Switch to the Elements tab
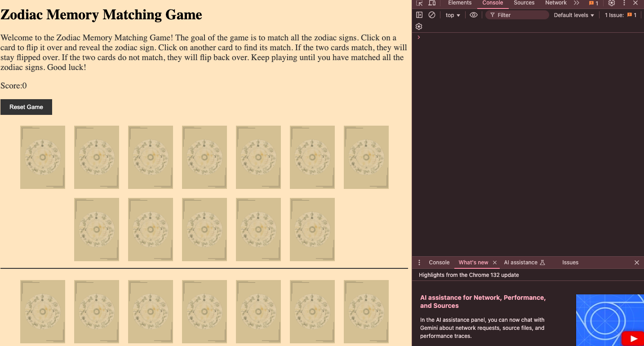 pos(460,3)
